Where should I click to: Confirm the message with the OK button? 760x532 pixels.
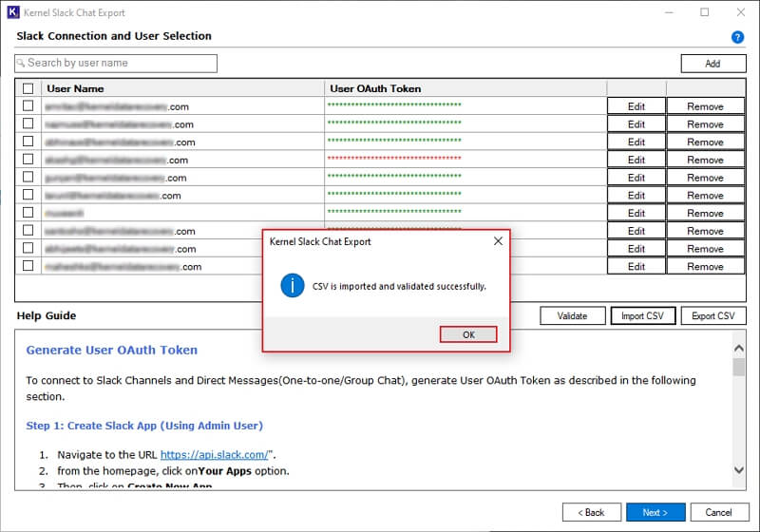(x=468, y=334)
